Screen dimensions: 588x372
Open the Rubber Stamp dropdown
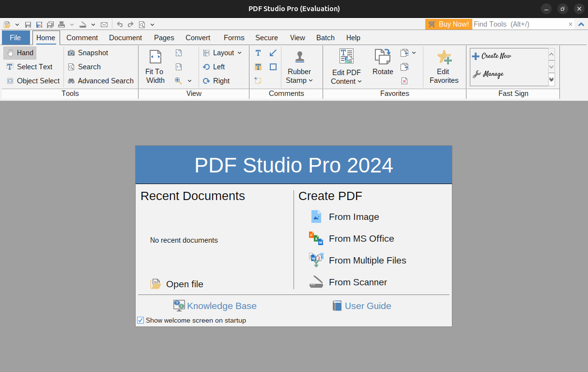[x=299, y=67]
